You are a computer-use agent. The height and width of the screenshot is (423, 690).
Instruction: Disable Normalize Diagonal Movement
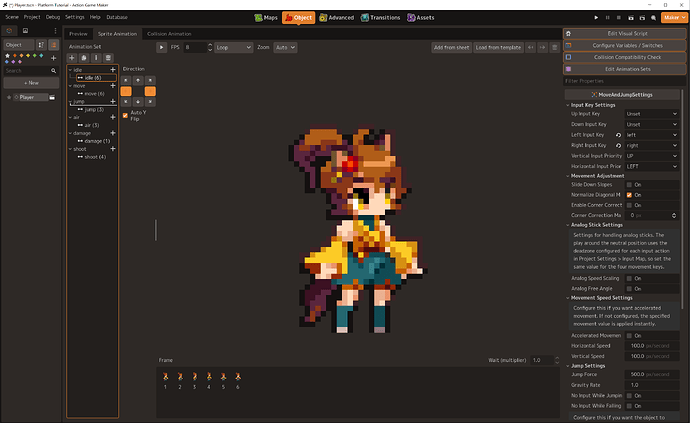(629, 195)
